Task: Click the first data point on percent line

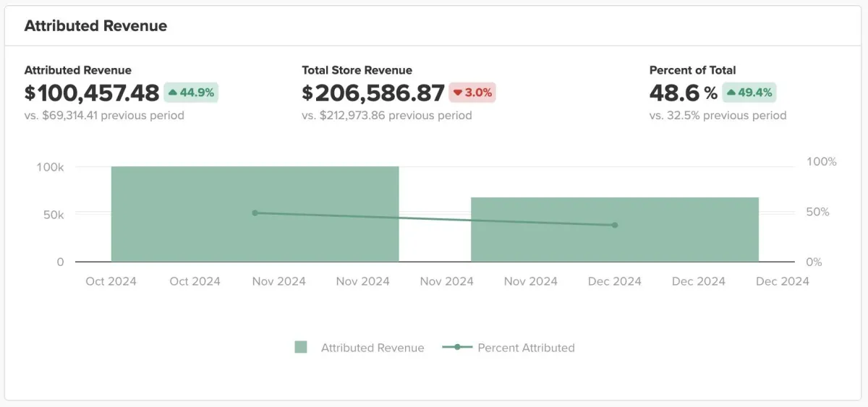Action: (x=255, y=213)
